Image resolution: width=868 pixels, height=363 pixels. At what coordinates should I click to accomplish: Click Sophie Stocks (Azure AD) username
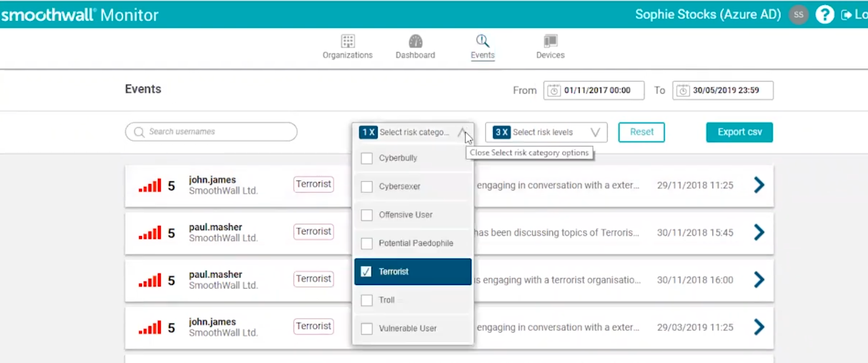[708, 14]
